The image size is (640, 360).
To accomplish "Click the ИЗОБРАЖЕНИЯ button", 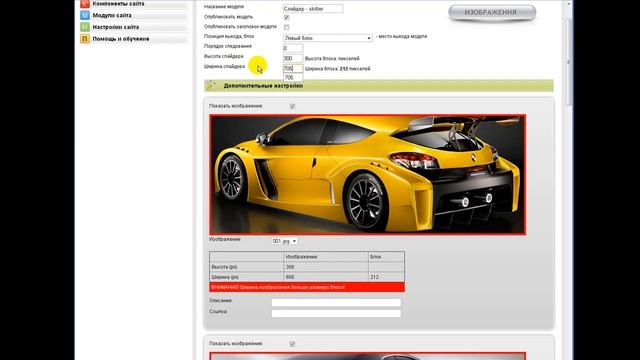I will click(x=492, y=13).
